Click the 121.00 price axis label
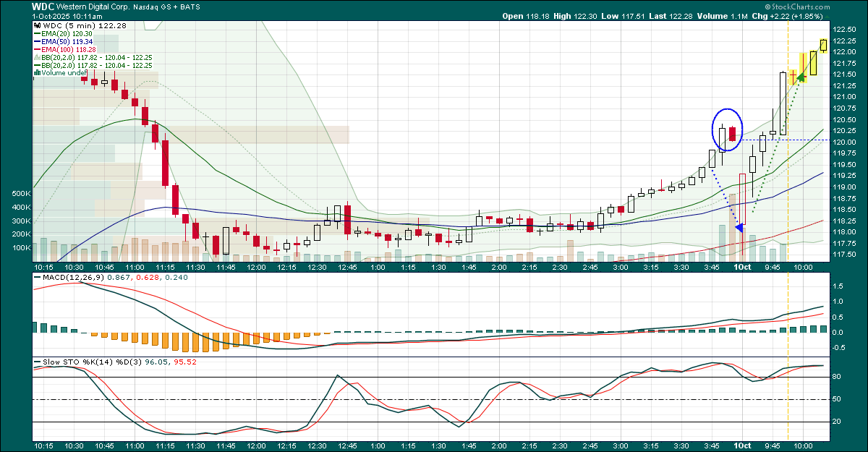This screenshot has height=452, width=868. tap(844, 97)
